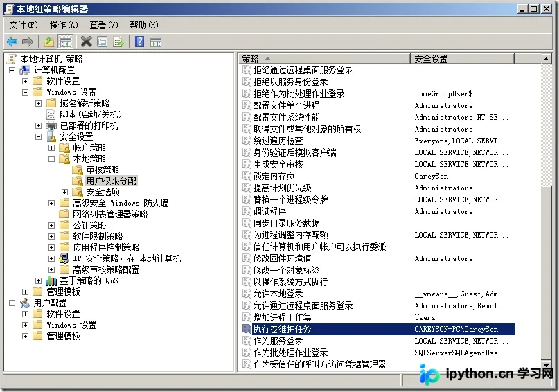This screenshot has height=392, width=559.
Task: Click the 审核策略 folder icon
Action: click(x=78, y=170)
